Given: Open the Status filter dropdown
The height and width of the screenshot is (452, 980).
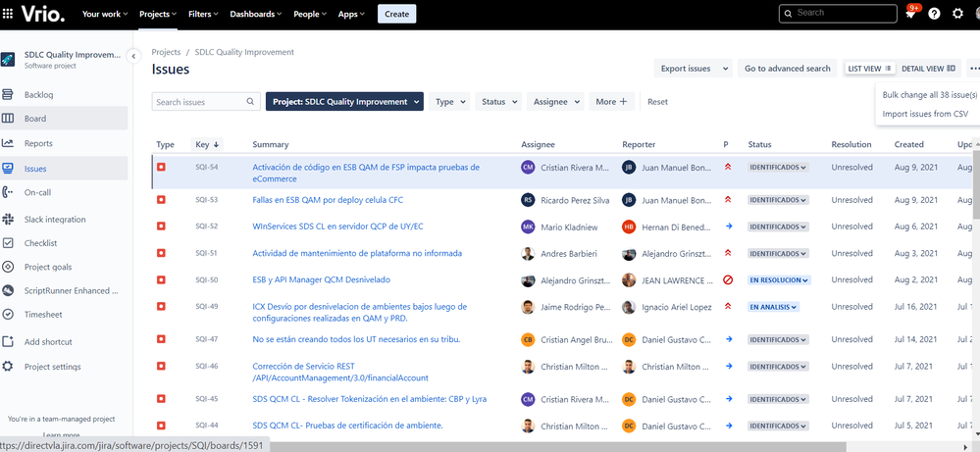Looking at the screenshot, I should click(x=498, y=102).
